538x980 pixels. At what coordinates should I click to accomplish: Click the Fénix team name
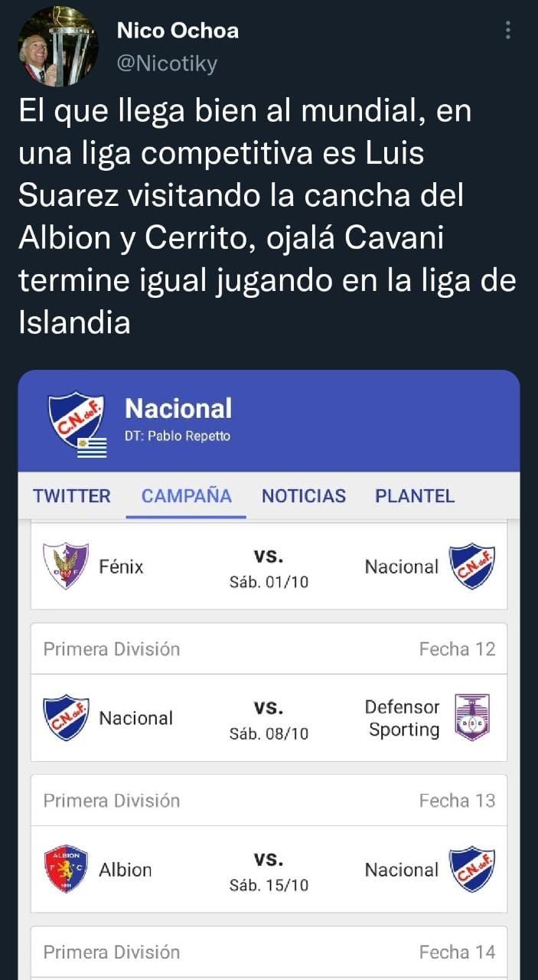(x=121, y=567)
